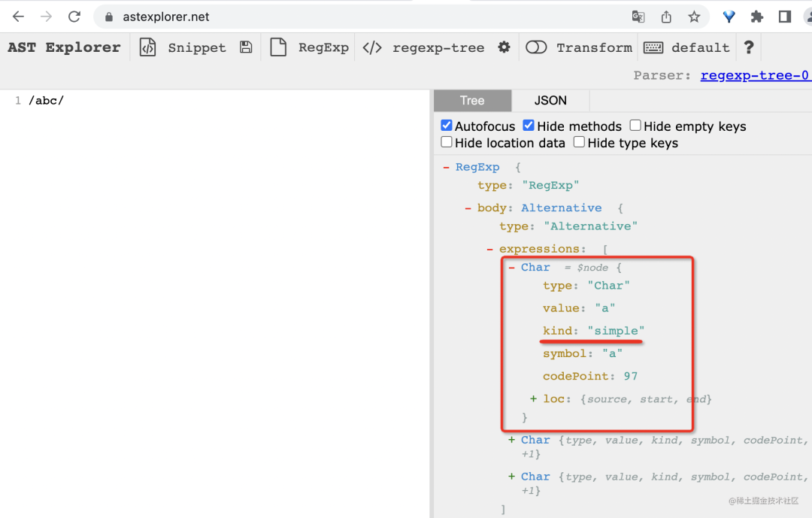Image resolution: width=812 pixels, height=518 pixels.
Task: Switch to the JSON tab
Action: pos(550,101)
